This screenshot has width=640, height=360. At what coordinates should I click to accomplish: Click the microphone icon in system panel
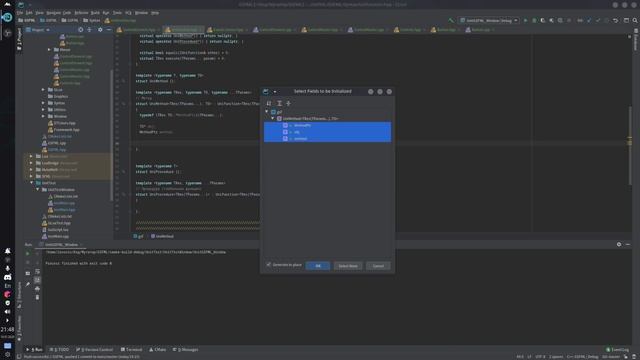7,268
